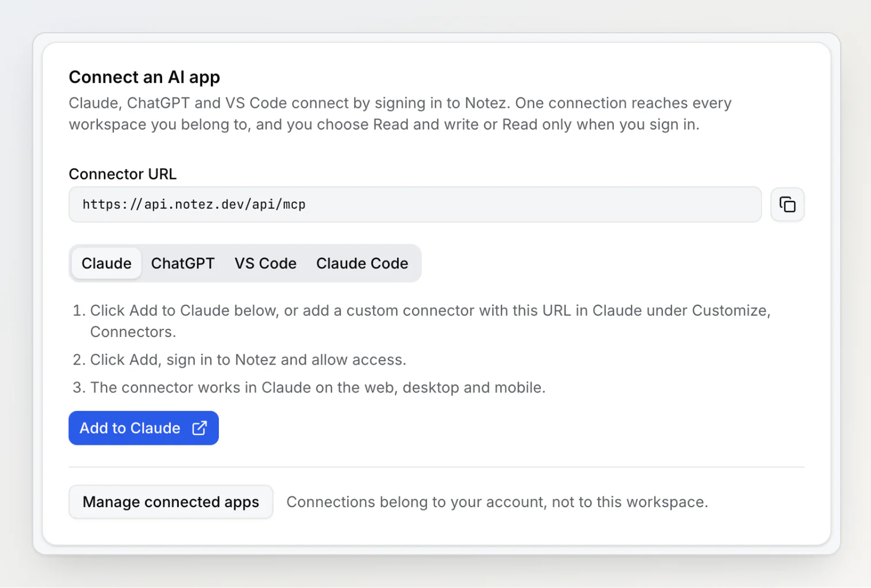
Task: Click step 1 'Click Add to Claude below' text
Action: [430, 321]
